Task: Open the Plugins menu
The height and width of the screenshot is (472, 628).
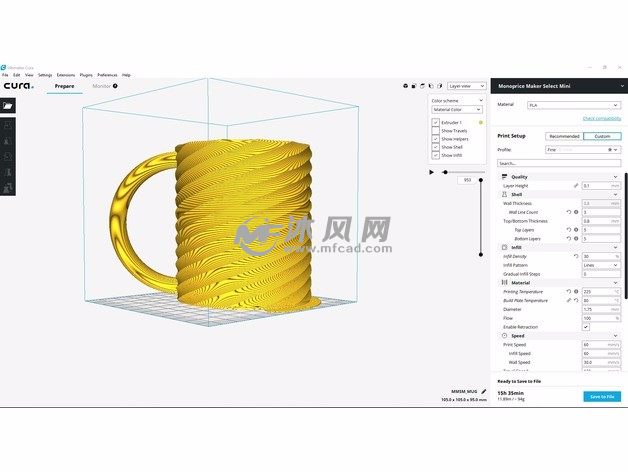Action: [x=86, y=75]
